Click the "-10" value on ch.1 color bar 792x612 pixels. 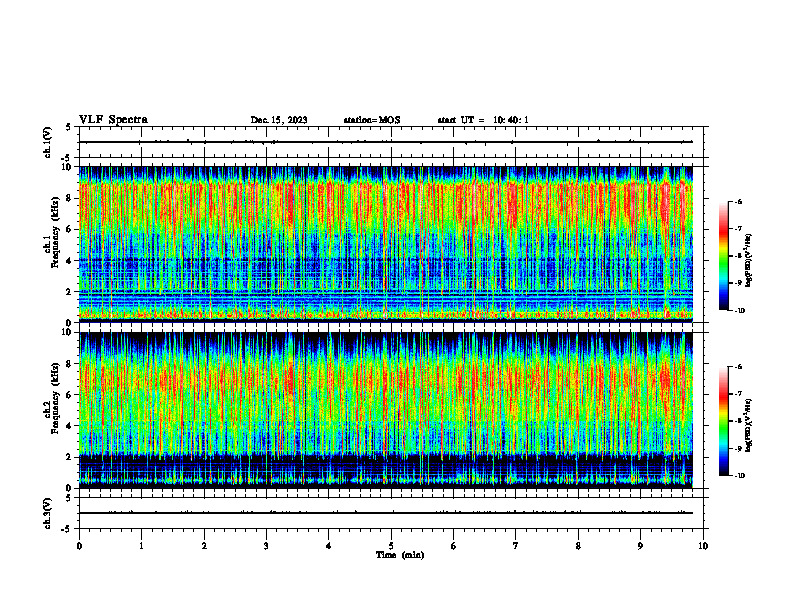[740, 311]
